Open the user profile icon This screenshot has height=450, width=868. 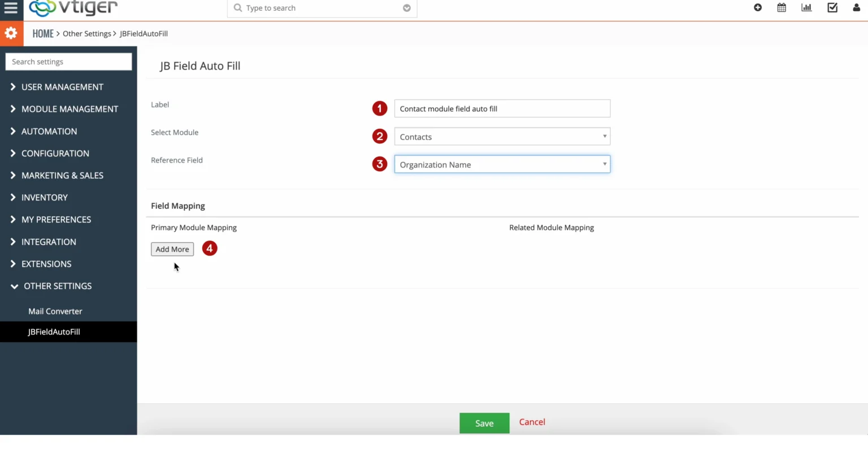click(x=857, y=7)
